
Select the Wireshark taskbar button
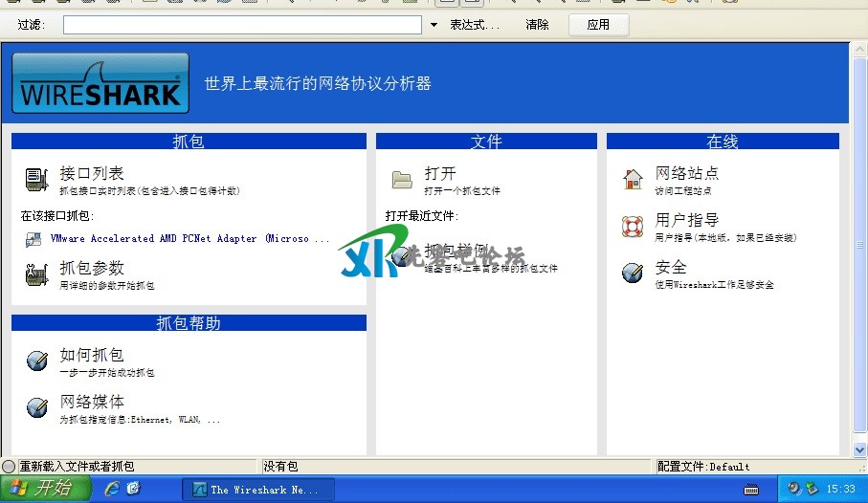[x=262, y=490]
